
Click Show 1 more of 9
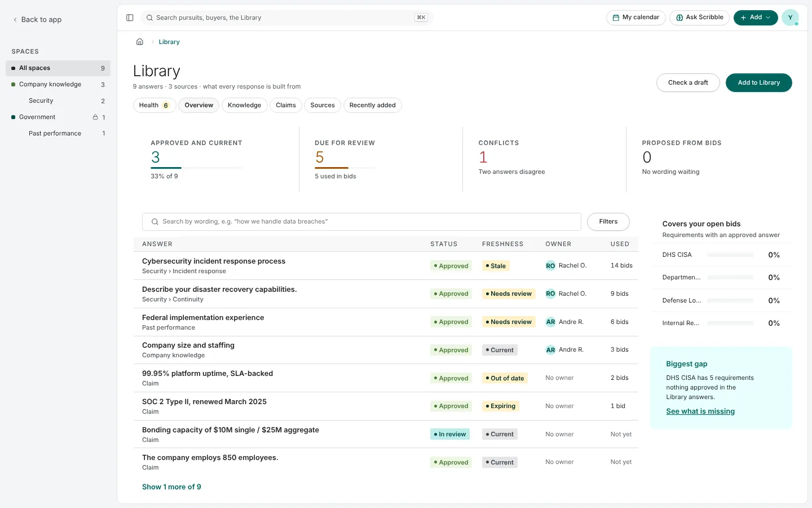(171, 487)
